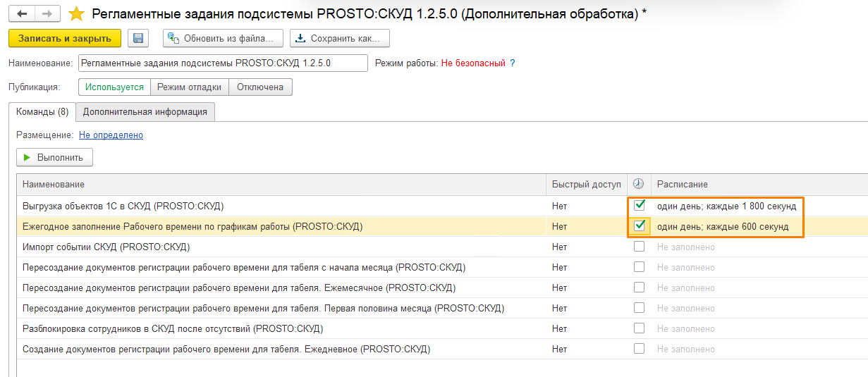Click the question mark help icon
This screenshot has width=868, height=377.
coord(513,63)
